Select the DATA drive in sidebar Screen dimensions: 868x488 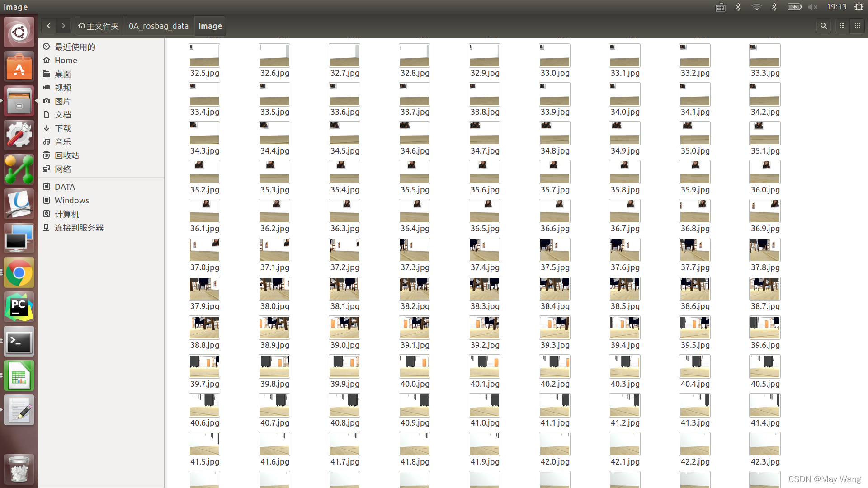click(x=65, y=187)
